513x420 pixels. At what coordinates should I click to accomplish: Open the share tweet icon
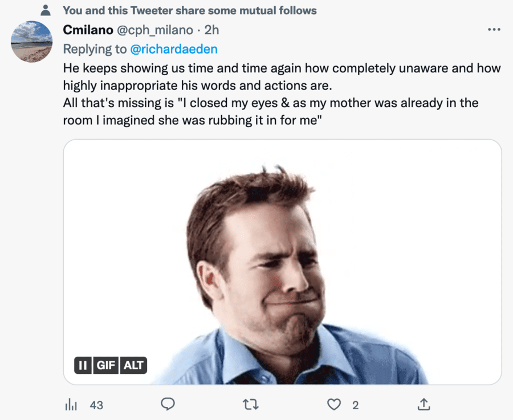(424, 405)
